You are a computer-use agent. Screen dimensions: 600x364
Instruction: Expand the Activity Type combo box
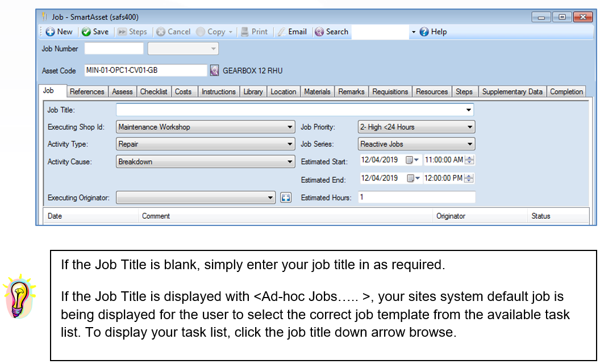(290, 144)
